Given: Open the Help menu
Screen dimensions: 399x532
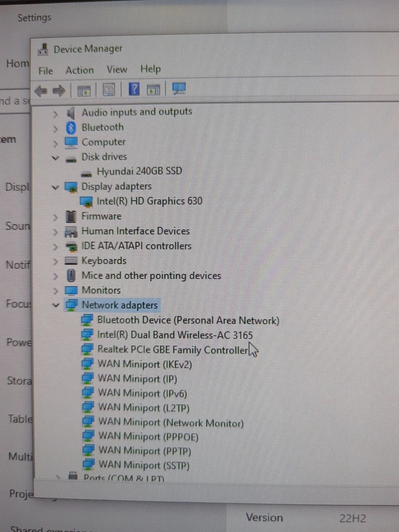Looking at the screenshot, I should pos(151,69).
